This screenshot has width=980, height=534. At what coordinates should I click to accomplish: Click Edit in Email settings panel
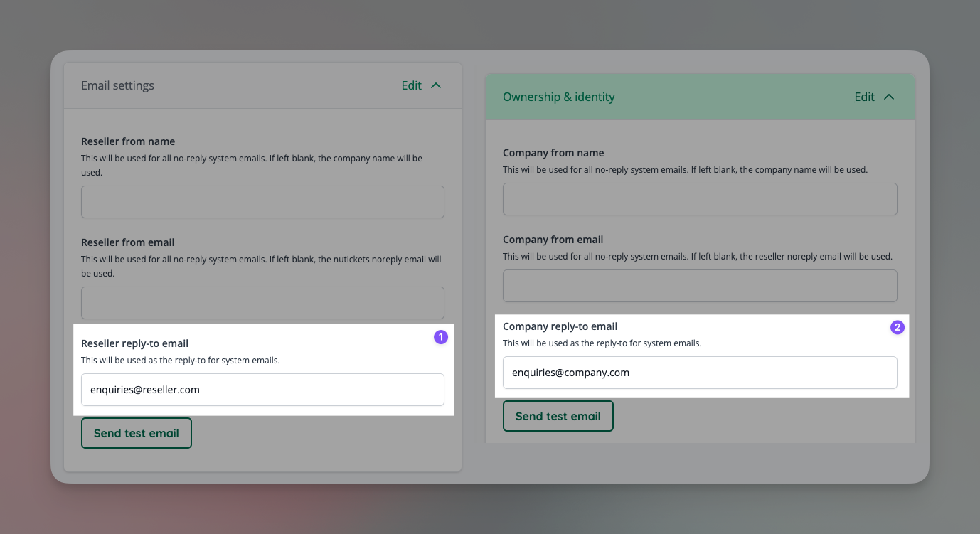(x=411, y=85)
